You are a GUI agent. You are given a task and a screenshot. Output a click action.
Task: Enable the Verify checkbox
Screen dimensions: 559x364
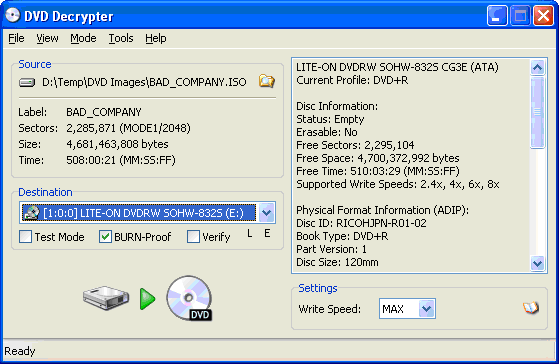point(193,236)
